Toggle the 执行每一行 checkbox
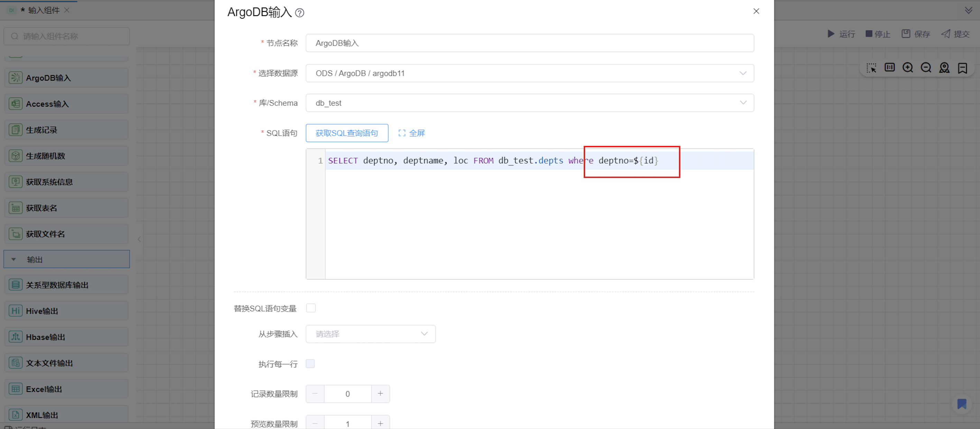 [311, 364]
